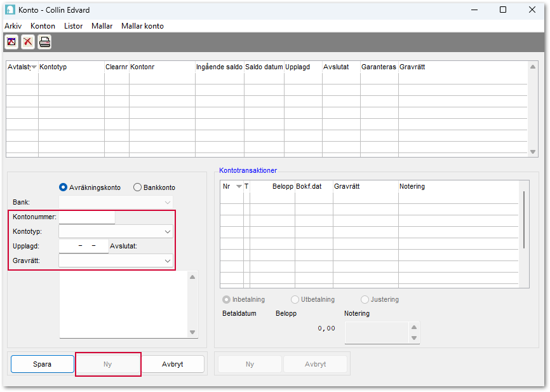Click the Avbryt button beside Spara

(x=173, y=364)
